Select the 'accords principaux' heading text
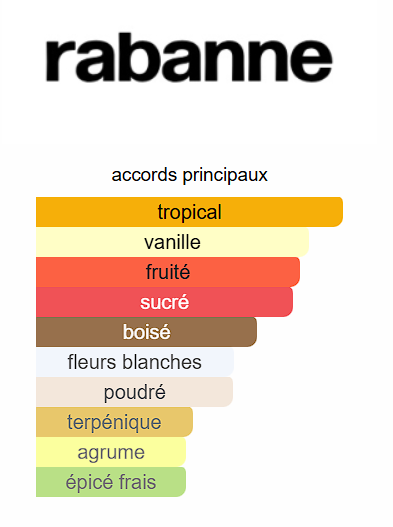 tap(189, 175)
